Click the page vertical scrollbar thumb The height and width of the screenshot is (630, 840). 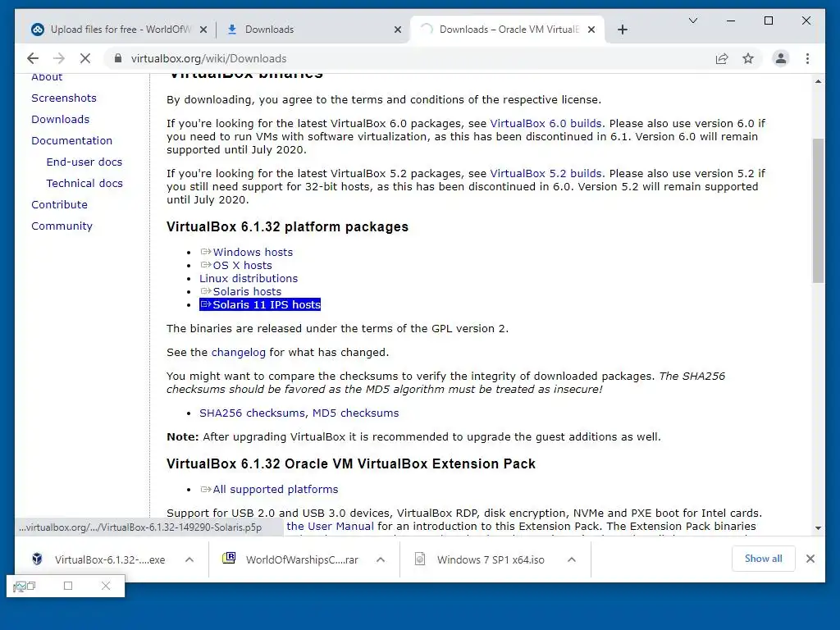pos(818,211)
